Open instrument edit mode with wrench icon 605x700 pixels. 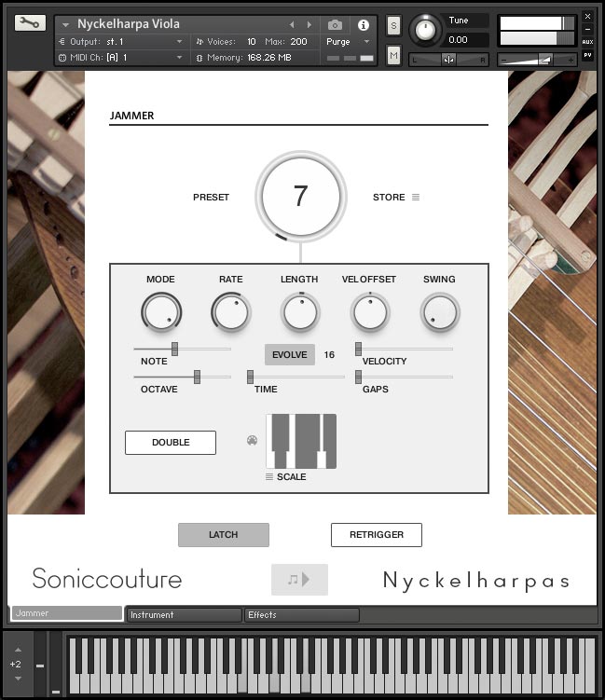tap(30, 22)
